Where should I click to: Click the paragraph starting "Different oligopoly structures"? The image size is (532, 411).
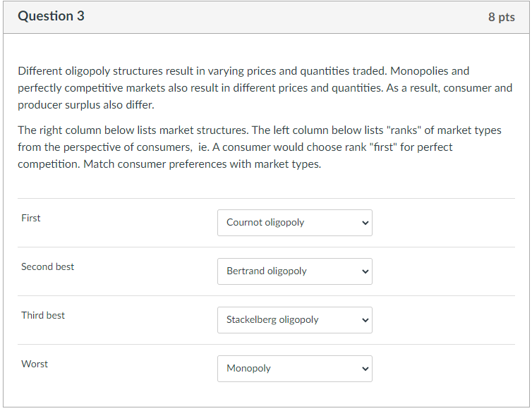pos(265,88)
